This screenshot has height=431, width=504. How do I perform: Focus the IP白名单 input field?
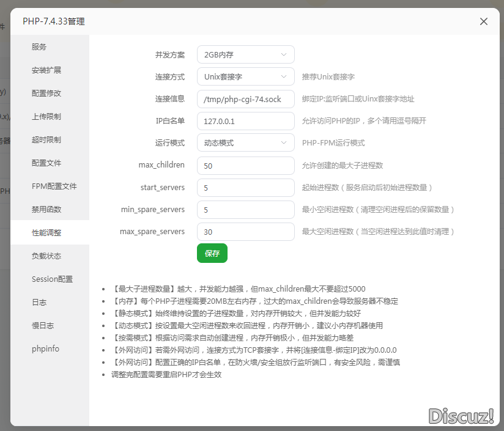245,121
